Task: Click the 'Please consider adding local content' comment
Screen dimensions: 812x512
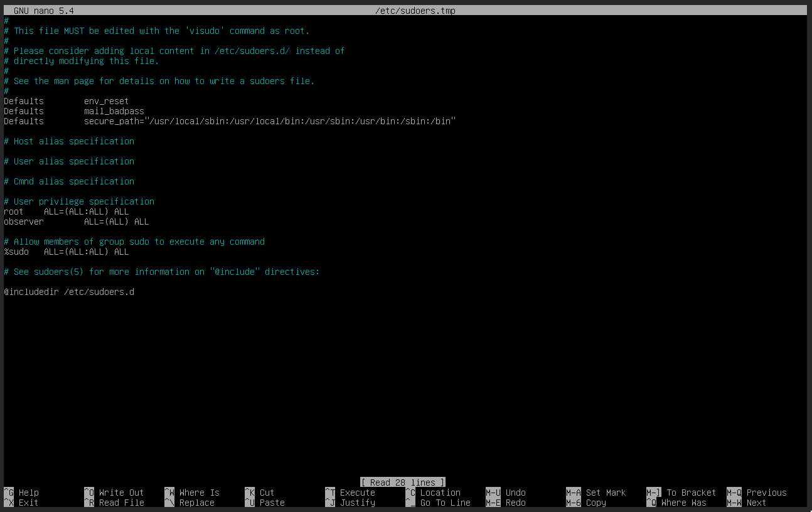Action: pos(174,51)
